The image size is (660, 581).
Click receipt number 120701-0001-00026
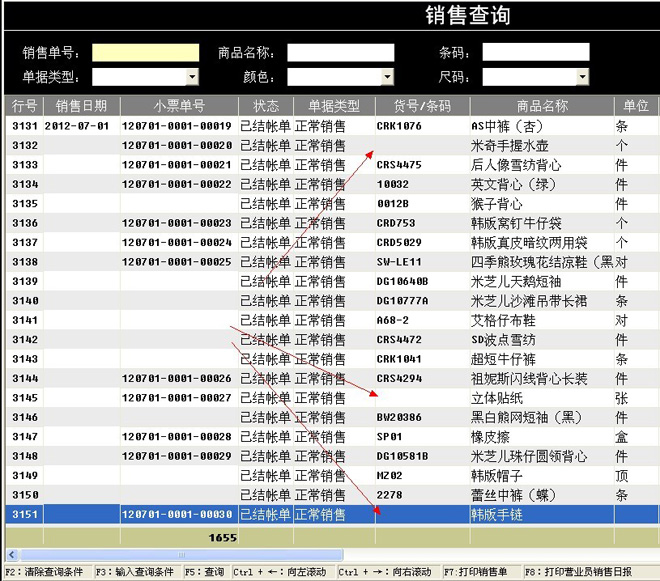[177, 378]
